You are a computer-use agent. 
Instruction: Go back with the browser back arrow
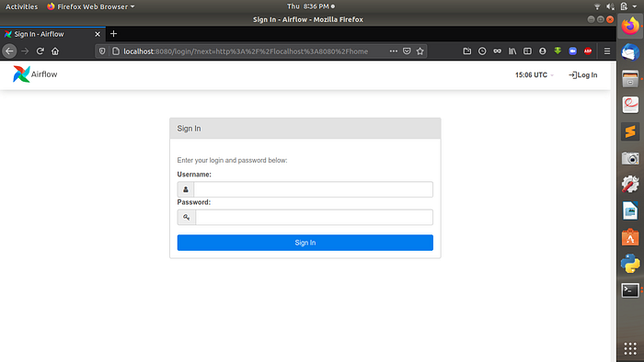(9, 51)
